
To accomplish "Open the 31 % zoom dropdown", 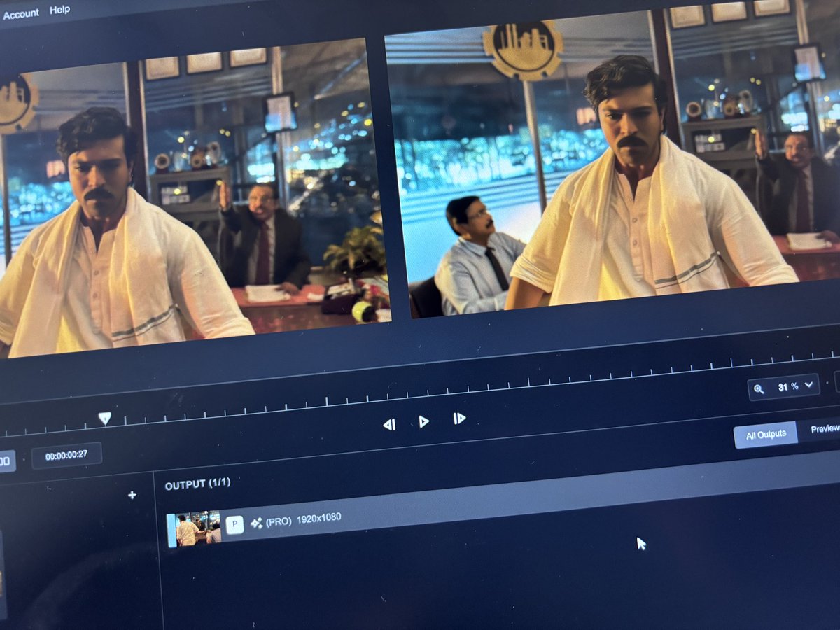I will click(783, 386).
